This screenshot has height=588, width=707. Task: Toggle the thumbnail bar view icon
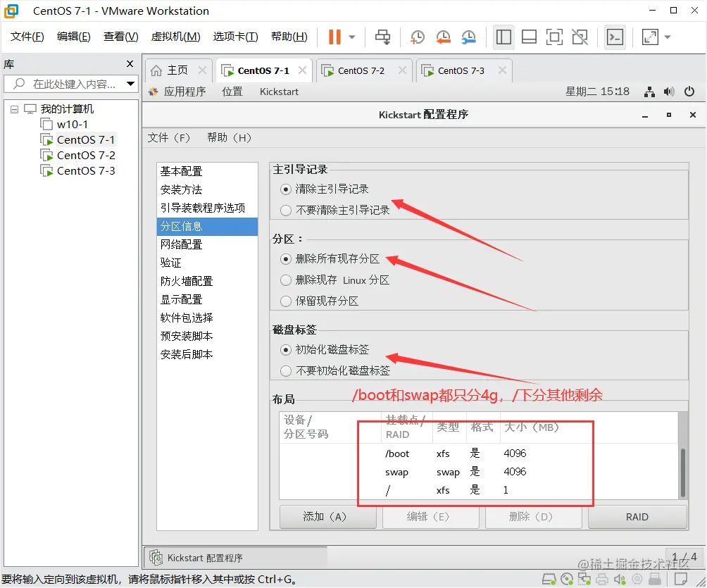click(x=528, y=37)
